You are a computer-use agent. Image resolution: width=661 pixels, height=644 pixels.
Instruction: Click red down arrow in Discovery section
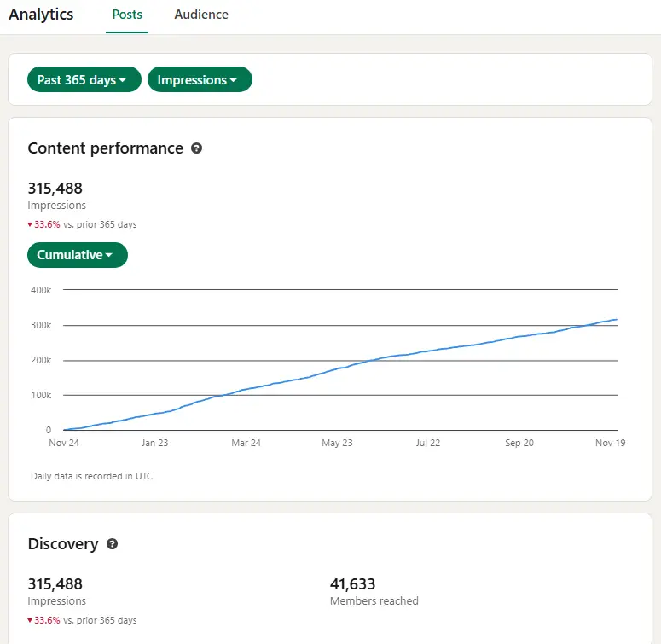pyautogui.click(x=30, y=621)
